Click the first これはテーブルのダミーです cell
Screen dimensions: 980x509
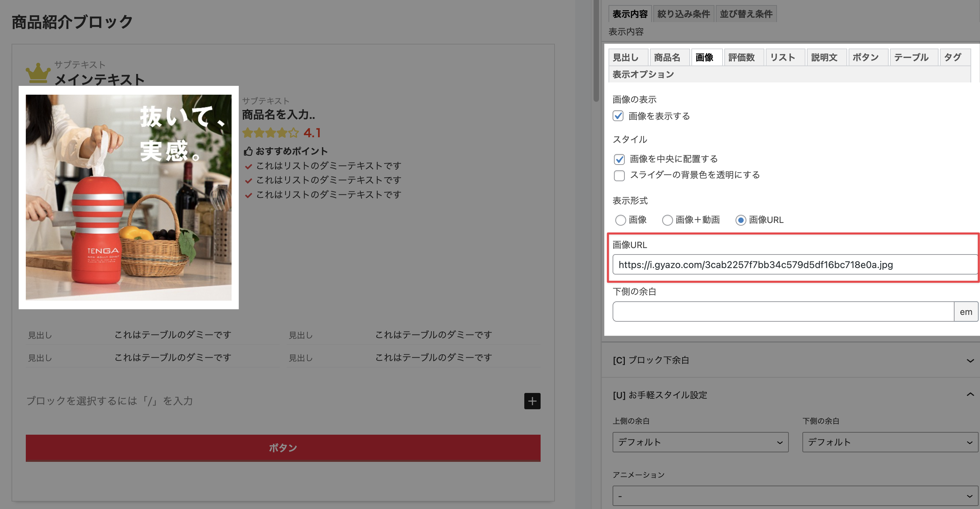pyautogui.click(x=173, y=335)
